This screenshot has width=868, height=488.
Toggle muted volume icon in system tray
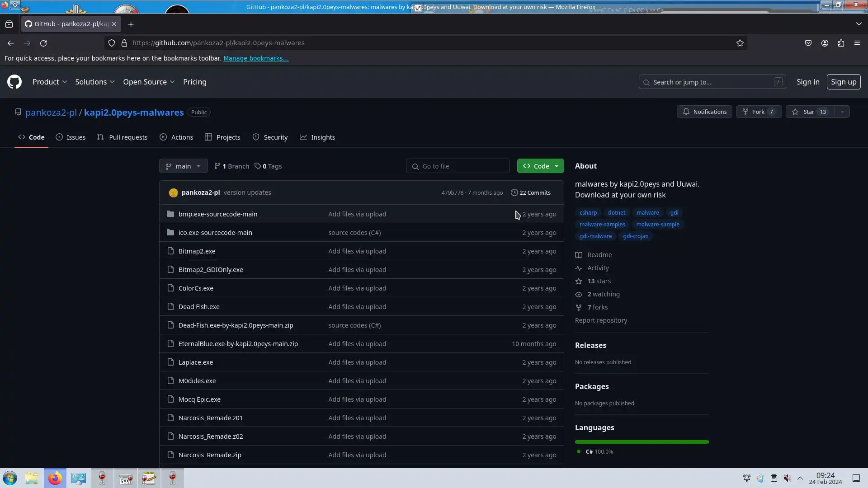[787, 478]
